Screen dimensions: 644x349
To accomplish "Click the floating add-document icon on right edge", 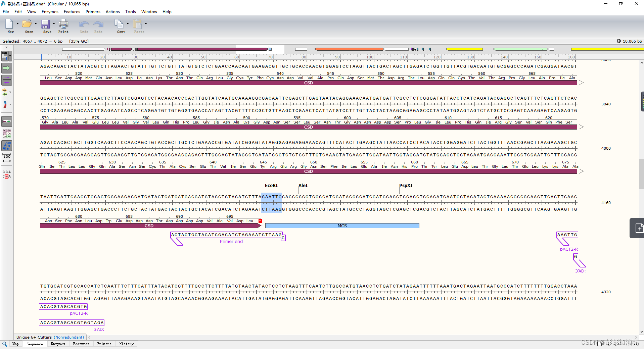I will [x=639, y=228].
